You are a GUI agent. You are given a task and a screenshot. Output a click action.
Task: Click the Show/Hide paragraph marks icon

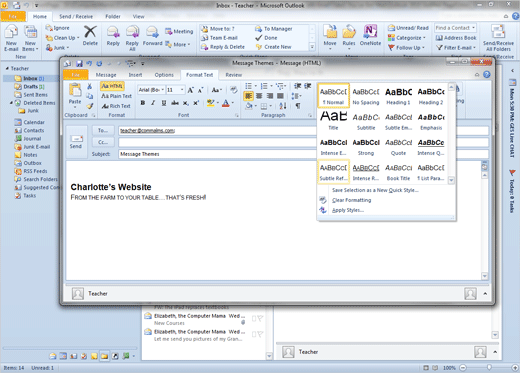tap(298, 106)
